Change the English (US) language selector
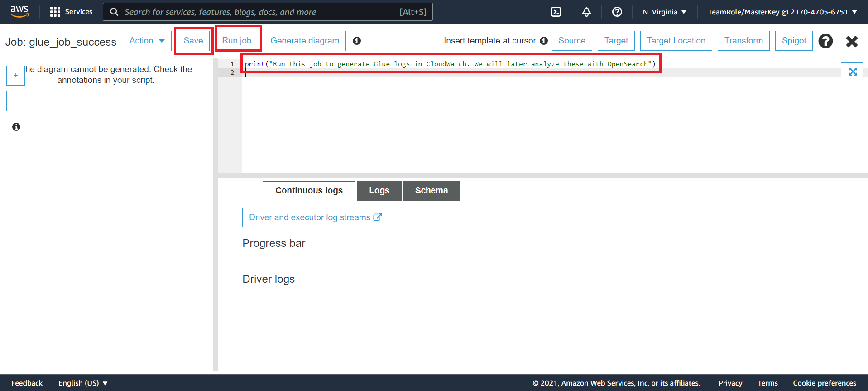 pyautogui.click(x=83, y=383)
